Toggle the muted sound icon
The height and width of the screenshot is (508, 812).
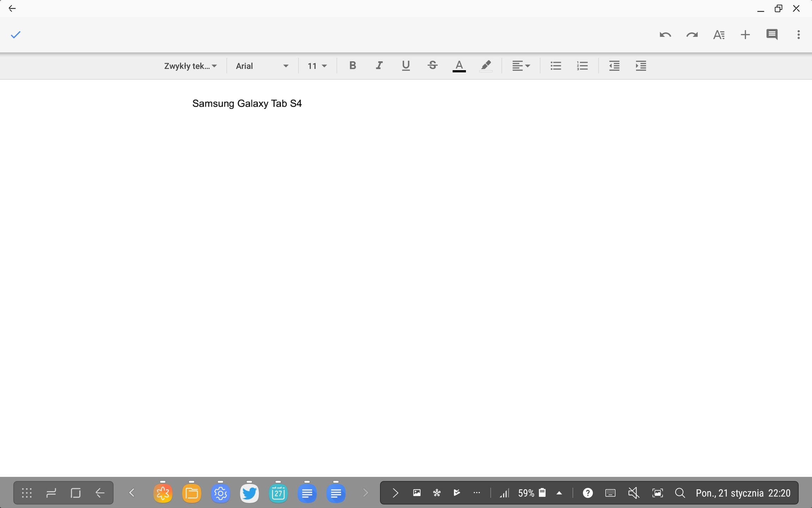(x=634, y=493)
